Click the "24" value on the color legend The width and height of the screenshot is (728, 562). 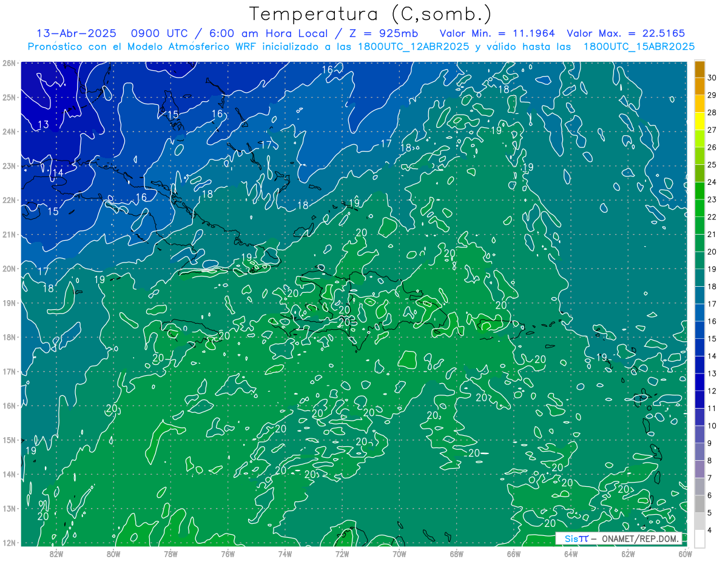712,182
